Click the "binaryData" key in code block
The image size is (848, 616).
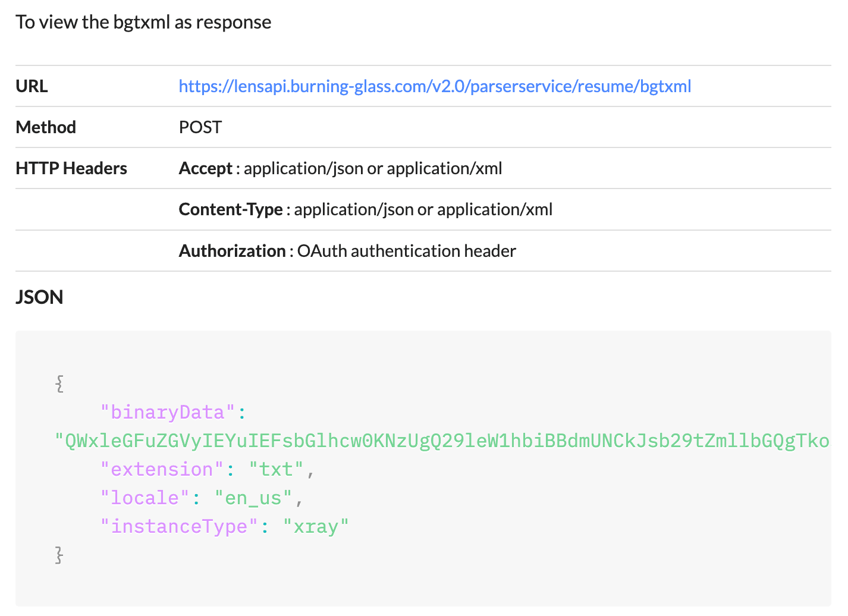pyautogui.click(x=168, y=412)
